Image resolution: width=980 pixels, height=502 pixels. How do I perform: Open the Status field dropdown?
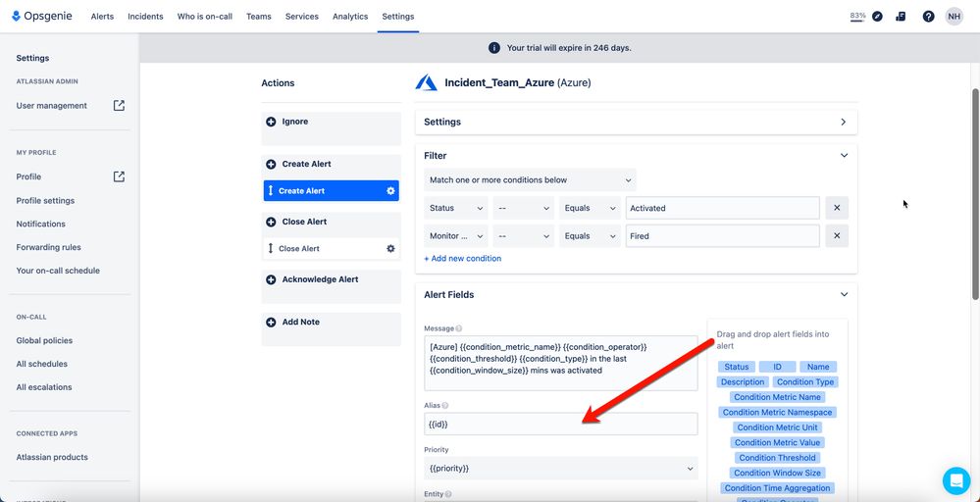click(x=456, y=208)
